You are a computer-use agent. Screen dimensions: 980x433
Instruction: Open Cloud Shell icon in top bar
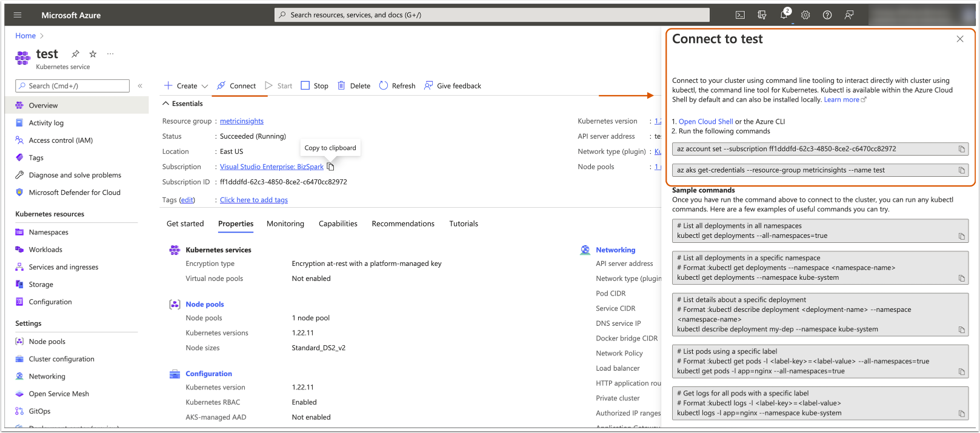click(x=740, y=15)
